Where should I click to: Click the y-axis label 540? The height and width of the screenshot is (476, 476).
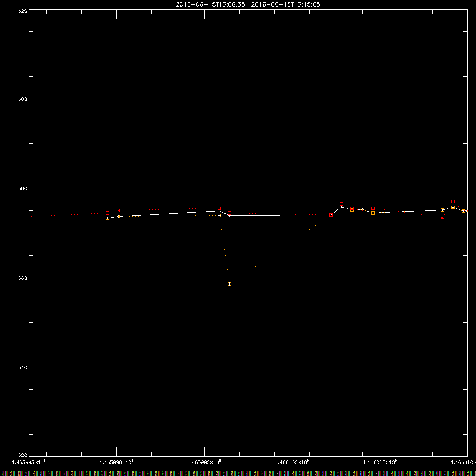coord(23,367)
